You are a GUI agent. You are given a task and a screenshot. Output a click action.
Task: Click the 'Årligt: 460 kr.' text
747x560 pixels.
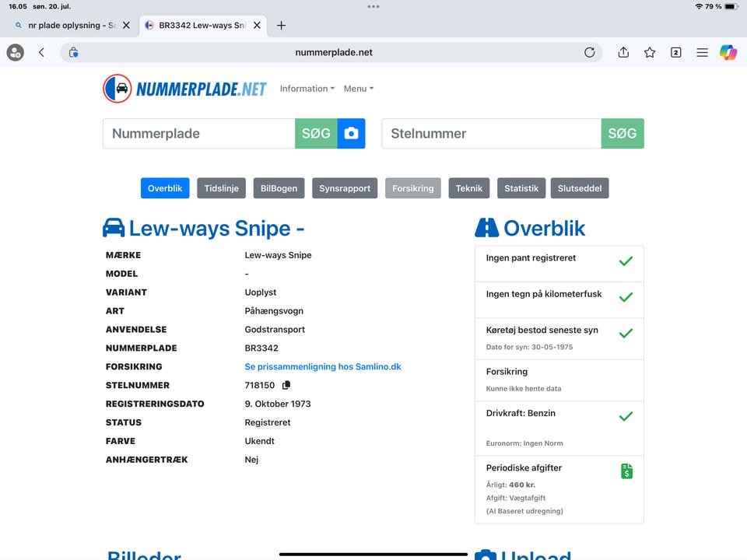[x=510, y=485]
